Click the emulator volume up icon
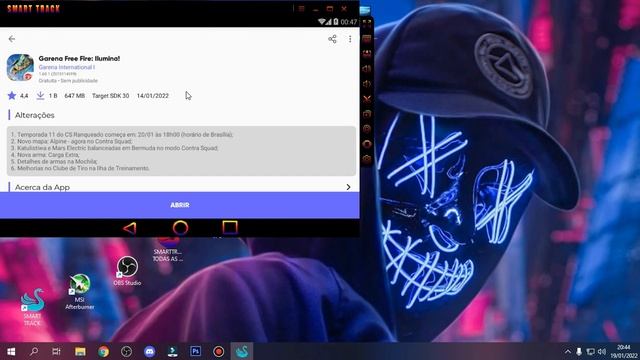 (x=367, y=69)
